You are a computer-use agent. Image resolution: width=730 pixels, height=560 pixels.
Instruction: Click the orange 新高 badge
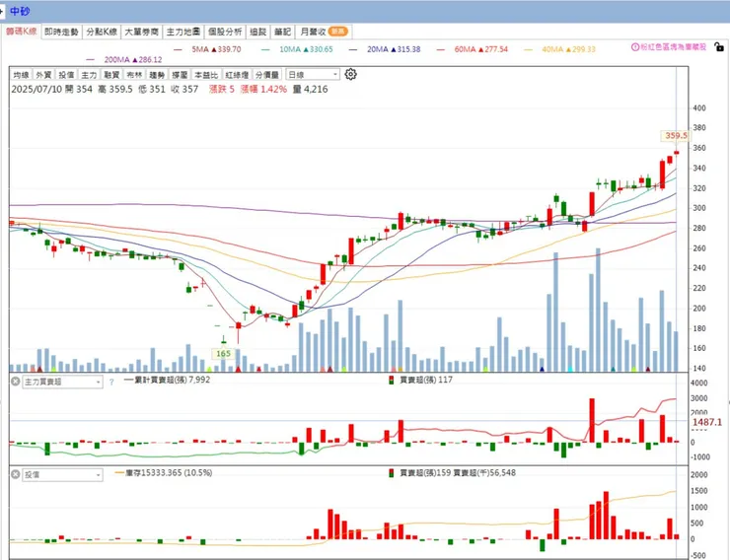point(337,32)
